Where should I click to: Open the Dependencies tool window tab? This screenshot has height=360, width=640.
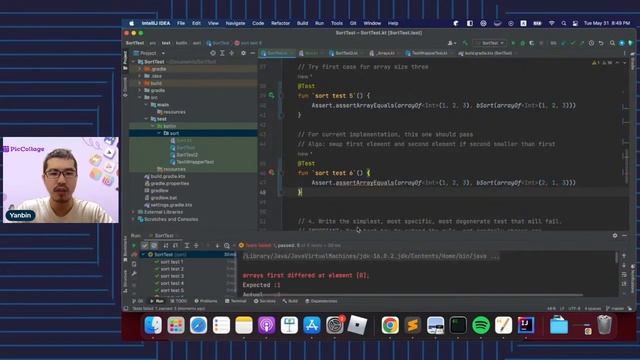coord(321,301)
